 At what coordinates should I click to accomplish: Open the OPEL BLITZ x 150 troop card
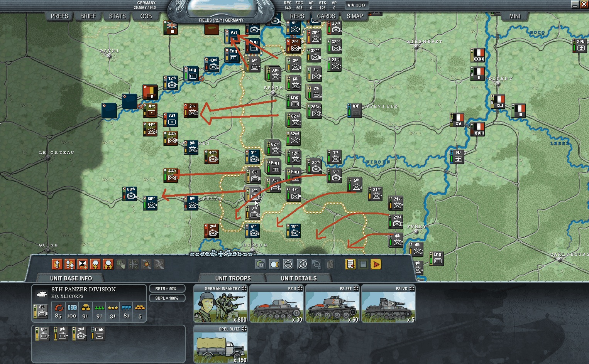pos(220,344)
